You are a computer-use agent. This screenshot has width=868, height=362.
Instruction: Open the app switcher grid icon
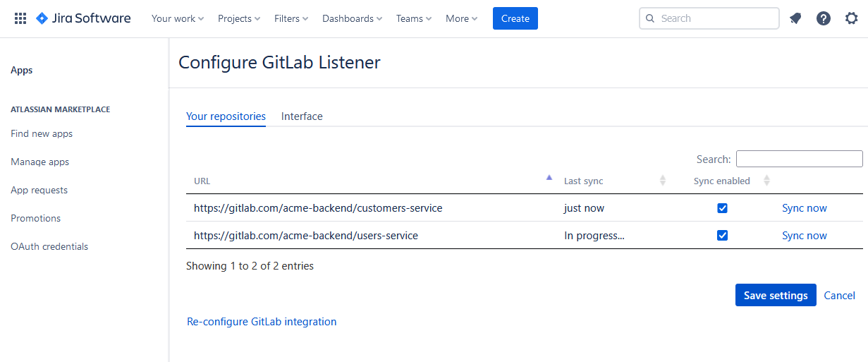[x=20, y=19]
